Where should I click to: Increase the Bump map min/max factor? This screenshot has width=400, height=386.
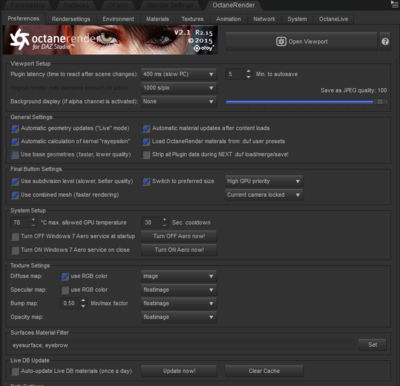[83, 301]
